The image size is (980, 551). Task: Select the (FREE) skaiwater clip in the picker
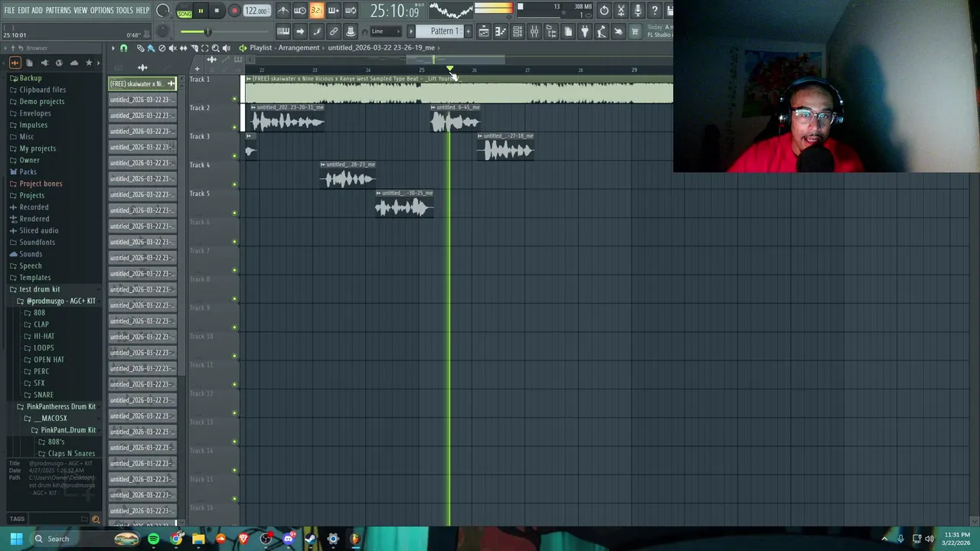pos(142,83)
